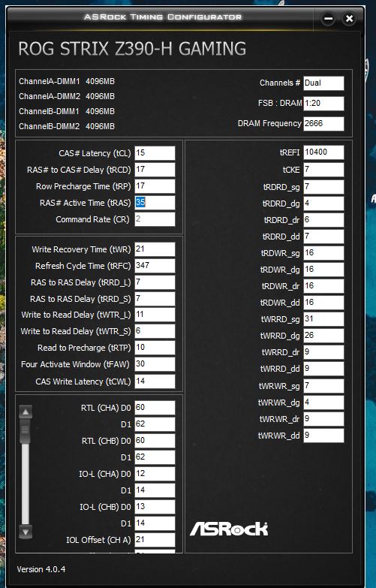
Task: Click the tRDRD_dg value field
Action: (323, 204)
